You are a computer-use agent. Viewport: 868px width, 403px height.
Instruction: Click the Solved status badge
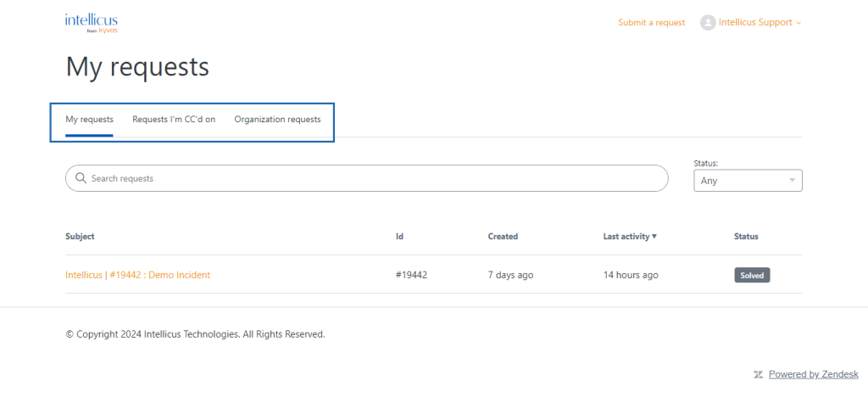[x=752, y=275]
